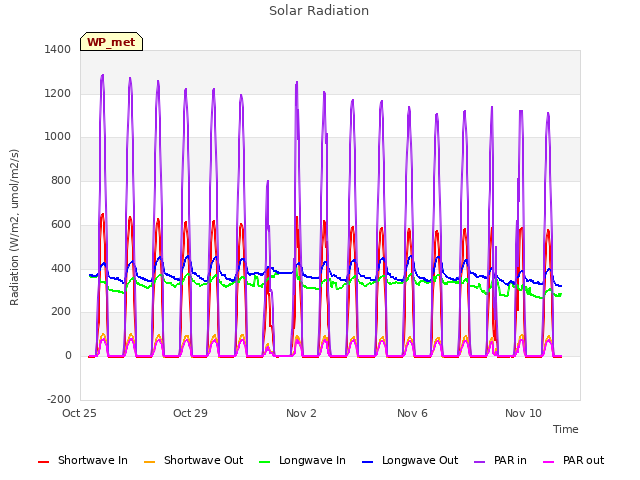Click the Nov 6 x-axis tick label

[412, 413]
